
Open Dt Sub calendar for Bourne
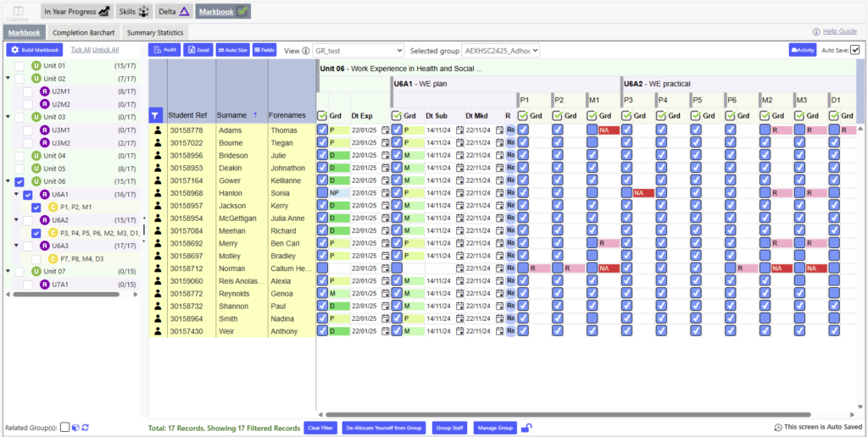pyautogui.click(x=459, y=143)
